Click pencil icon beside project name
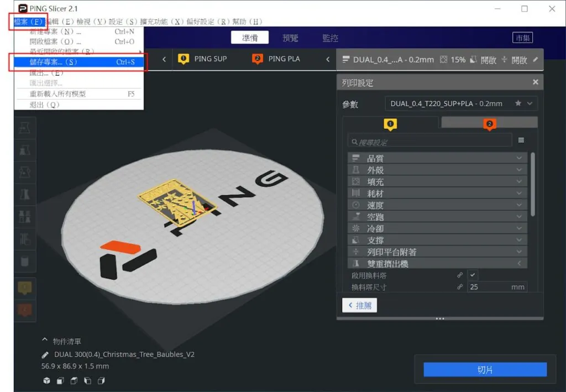Screen dimensions: 566x392 coord(45,355)
